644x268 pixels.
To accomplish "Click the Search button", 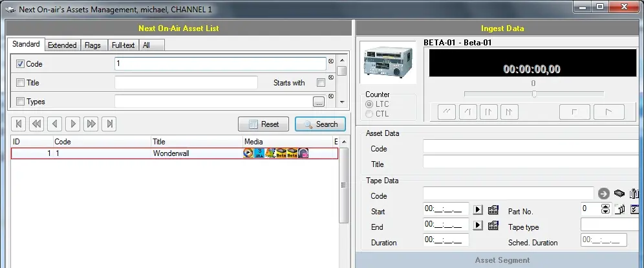I will coord(320,124).
